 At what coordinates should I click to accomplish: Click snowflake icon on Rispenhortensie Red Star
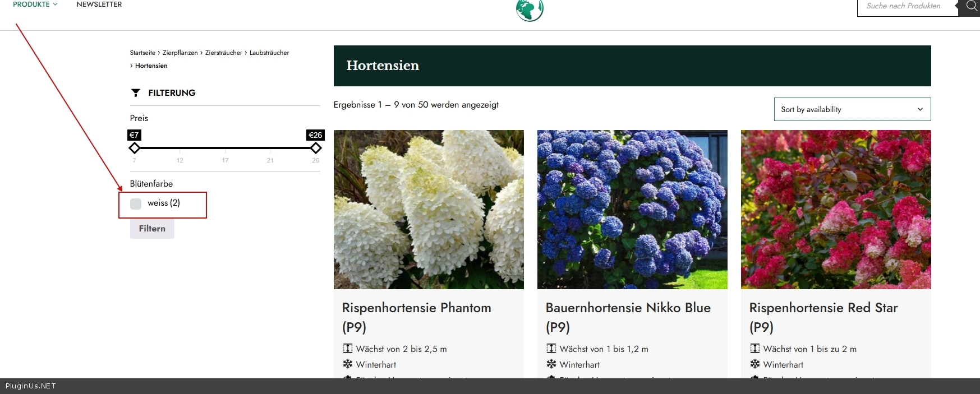755,364
